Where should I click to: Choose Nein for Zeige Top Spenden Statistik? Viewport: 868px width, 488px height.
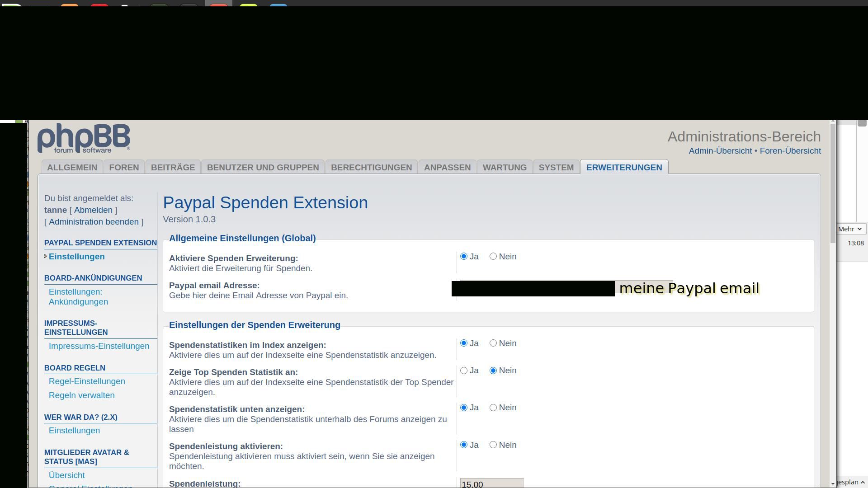coord(493,371)
